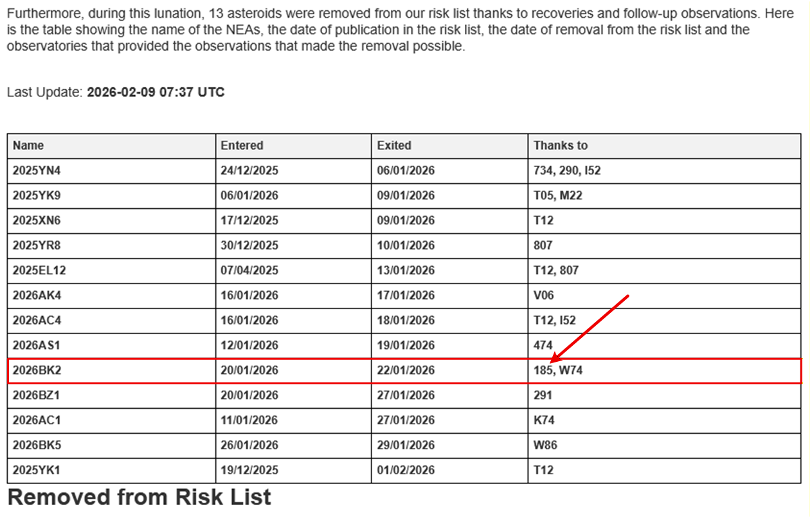Click the Entered column header
This screenshot has height=518, width=812.
pyautogui.click(x=242, y=145)
